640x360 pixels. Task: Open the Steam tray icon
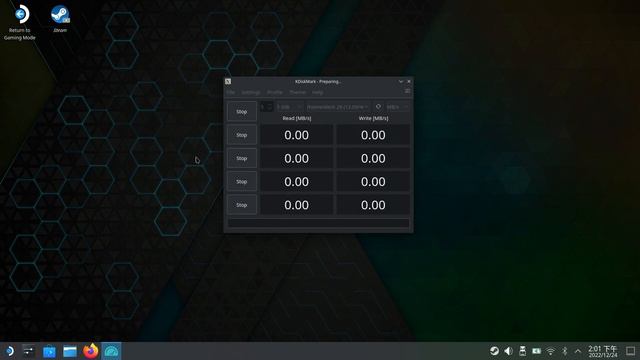tap(494, 351)
